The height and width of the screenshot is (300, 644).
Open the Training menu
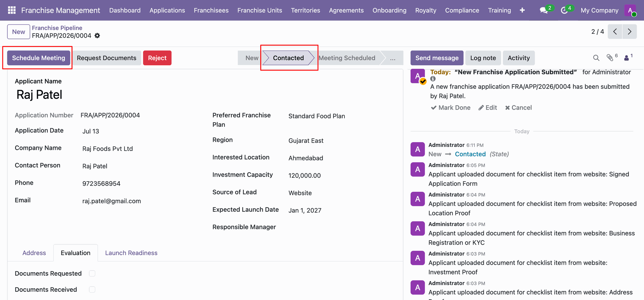pos(499,10)
